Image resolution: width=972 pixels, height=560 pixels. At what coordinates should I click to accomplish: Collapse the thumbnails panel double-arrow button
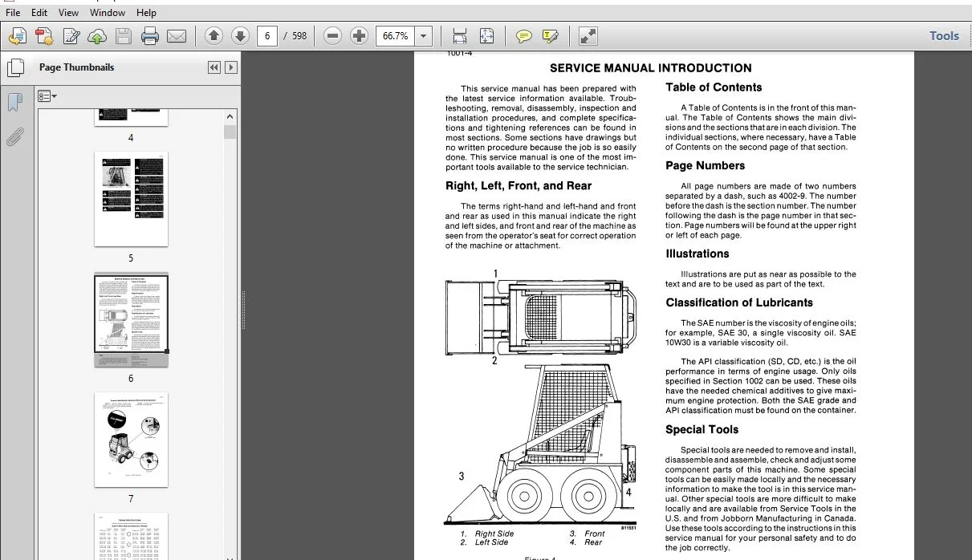(214, 67)
